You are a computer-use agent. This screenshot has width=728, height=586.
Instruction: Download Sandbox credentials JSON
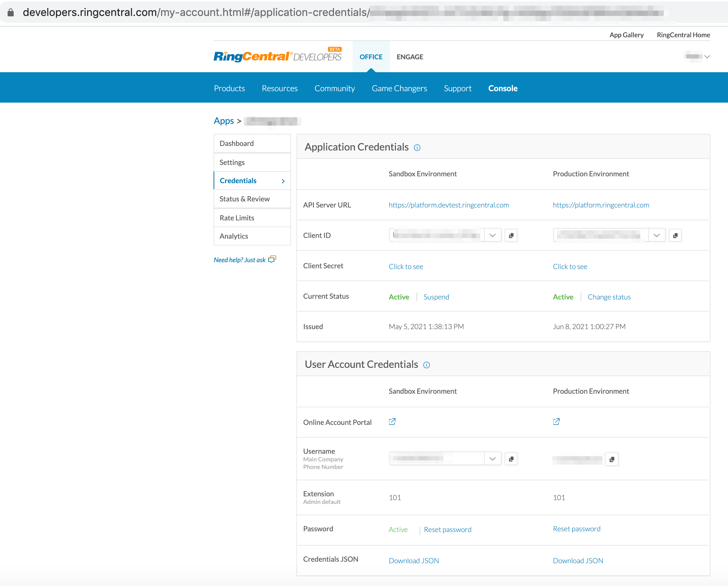[414, 561]
